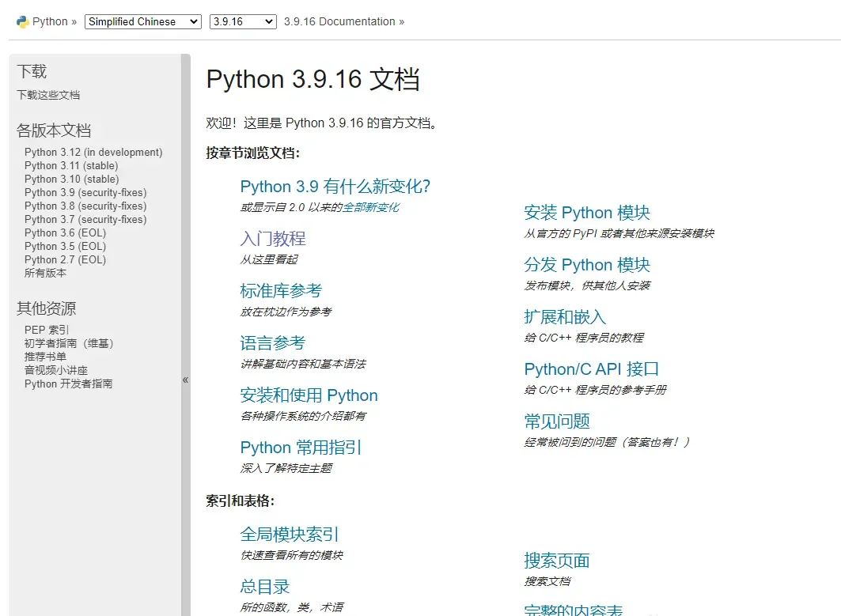Image resolution: width=841 pixels, height=616 pixels.
Task: Click the 从这里看起 description text
Action: point(269,259)
